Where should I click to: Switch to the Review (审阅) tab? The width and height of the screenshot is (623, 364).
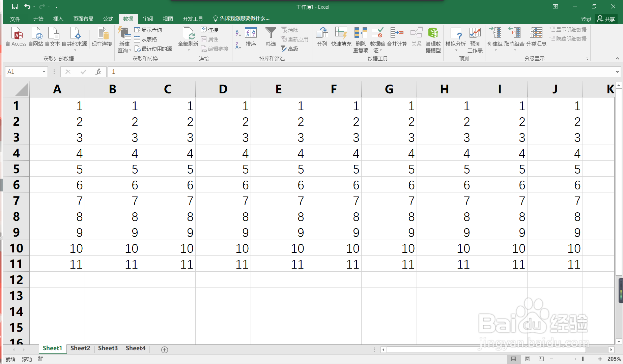coord(148,19)
